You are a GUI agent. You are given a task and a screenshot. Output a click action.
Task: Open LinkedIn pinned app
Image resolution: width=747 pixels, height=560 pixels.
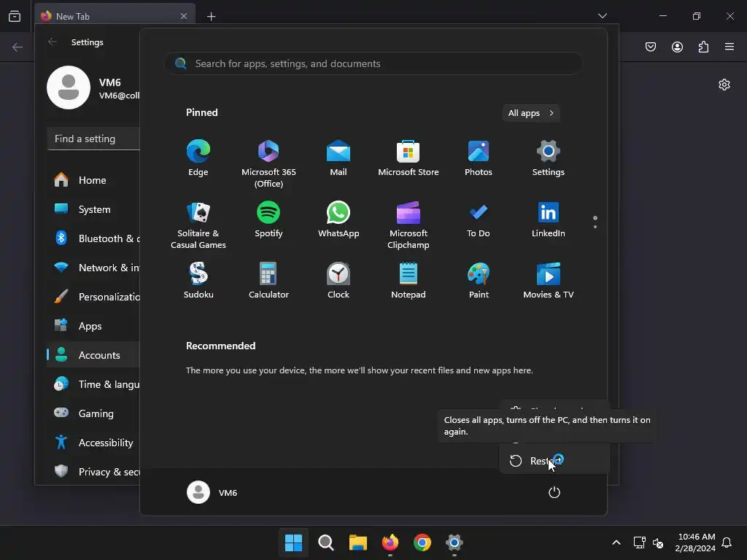pyautogui.click(x=549, y=219)
